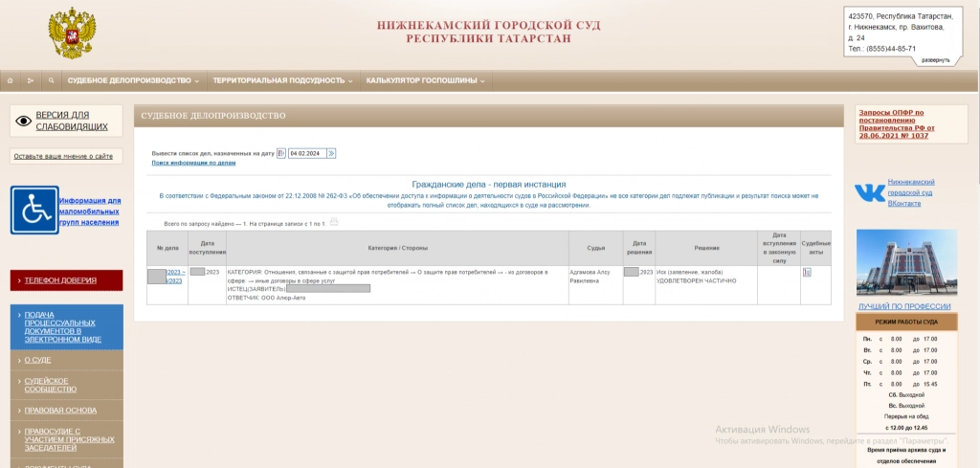Click judge name 'Адгамова Алсу Равилевна'
This screenshot has height=468, width=980.
[590, 277]
